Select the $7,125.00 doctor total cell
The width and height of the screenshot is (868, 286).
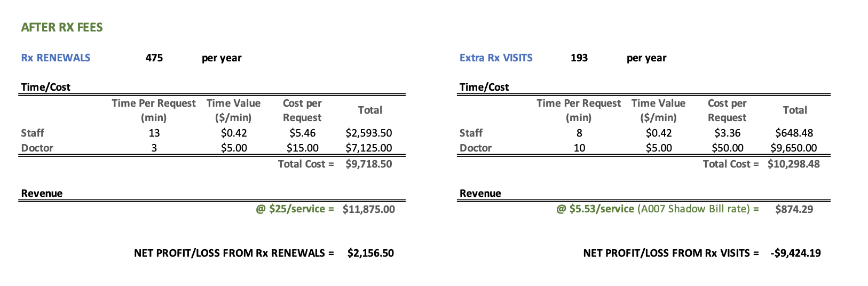pos(369,148)
